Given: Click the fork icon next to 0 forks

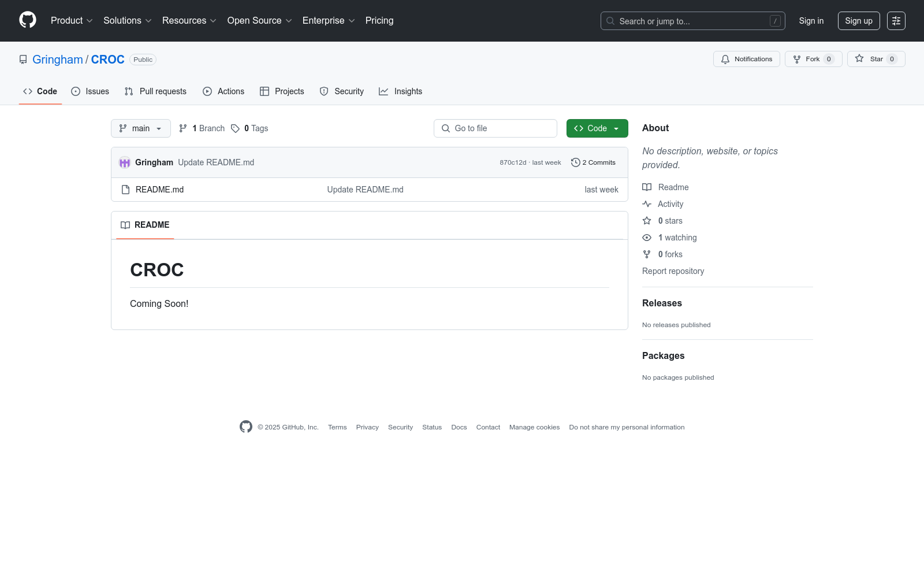Looking at the screenshot, I should point(647,254).
